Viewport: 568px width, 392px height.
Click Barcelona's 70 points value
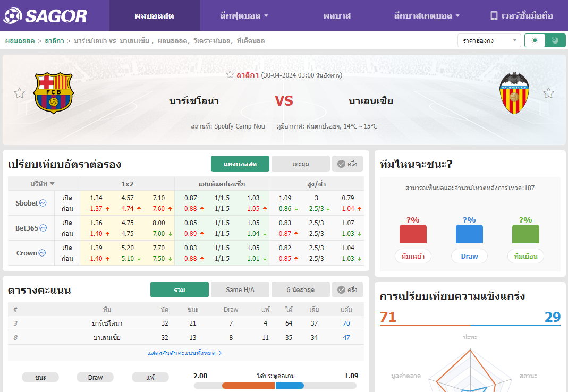[x=346, y=323]
